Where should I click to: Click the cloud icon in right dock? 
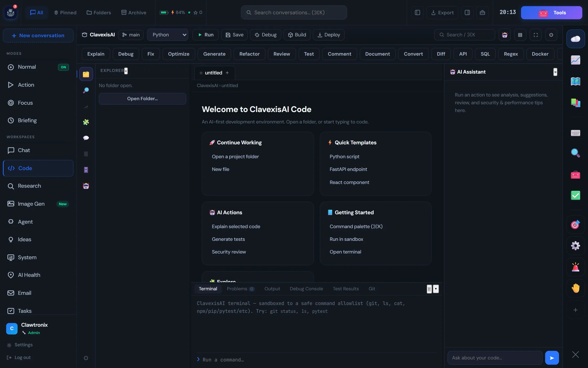[575, 39]
